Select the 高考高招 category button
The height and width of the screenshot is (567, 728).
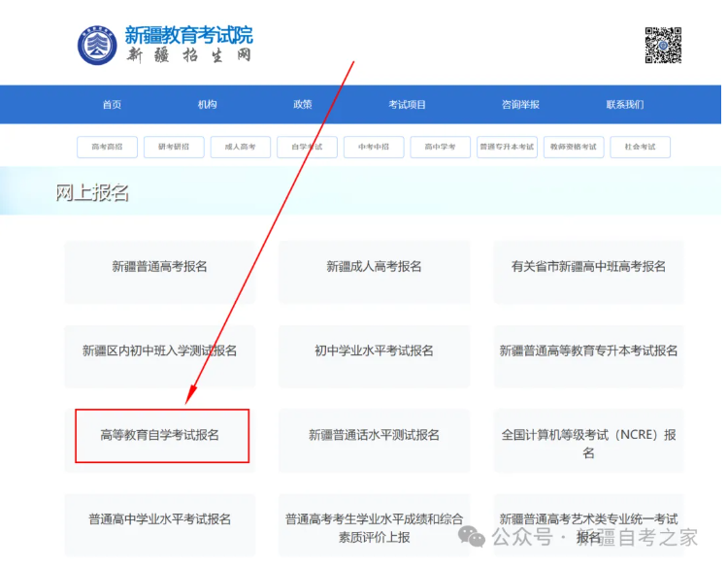107,147
